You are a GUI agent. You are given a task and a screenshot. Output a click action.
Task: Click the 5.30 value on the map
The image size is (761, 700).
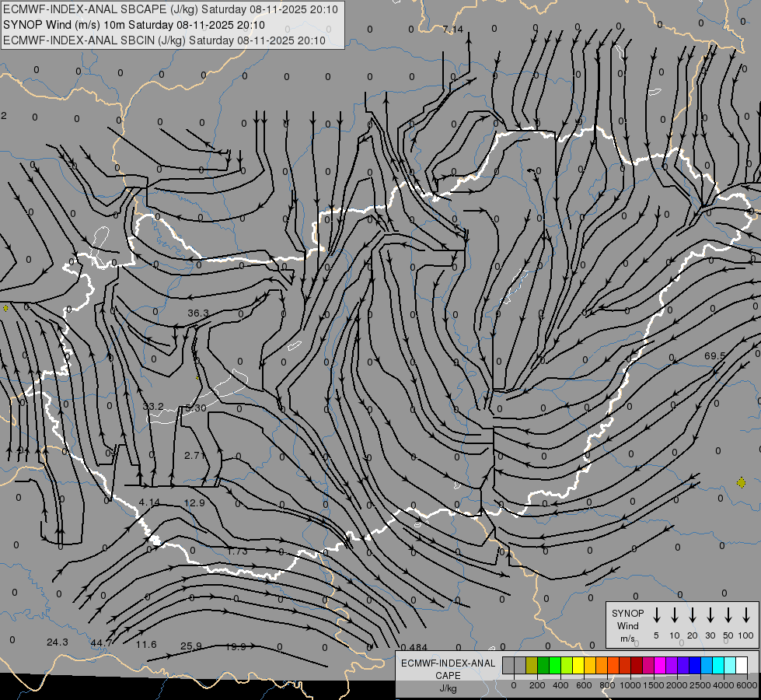(x=196, y=408)
